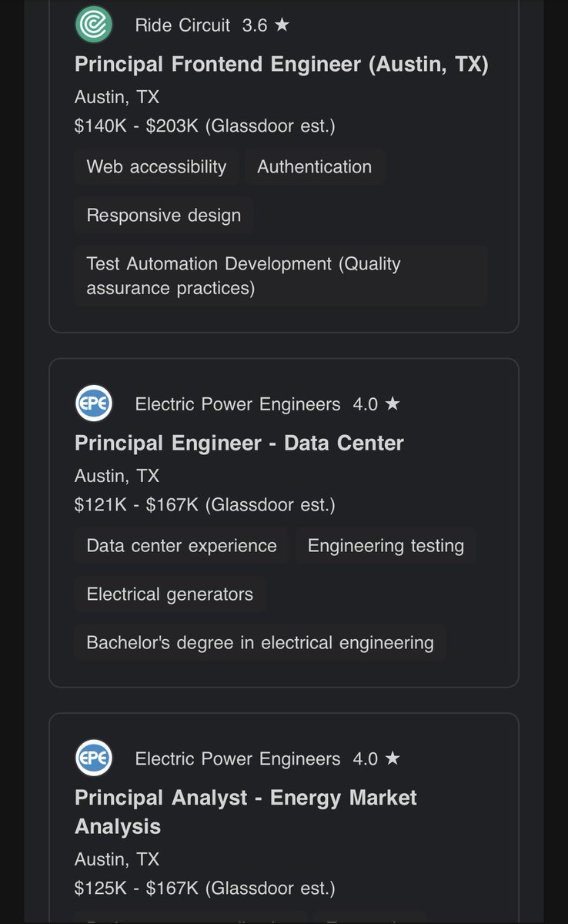Image resolution: width=568 pixels, height=924 pixels.
Task: Select the Data center experience tag
Action: [182, 546]
